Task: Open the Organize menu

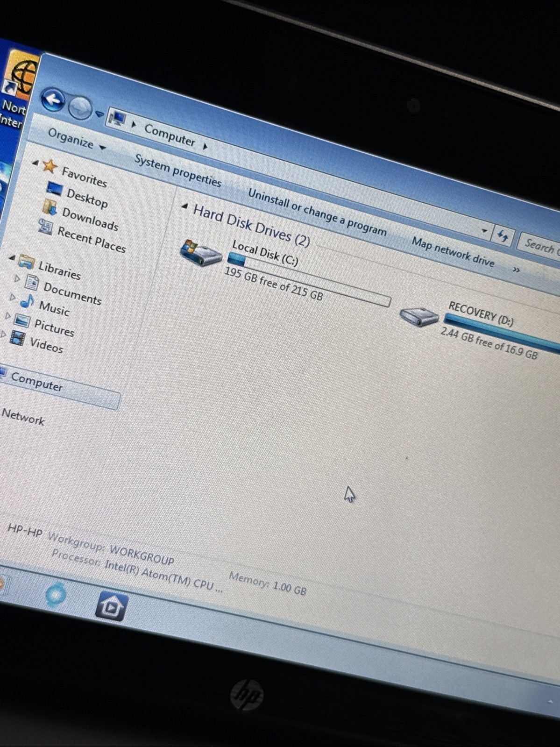Action: [77, 140]
